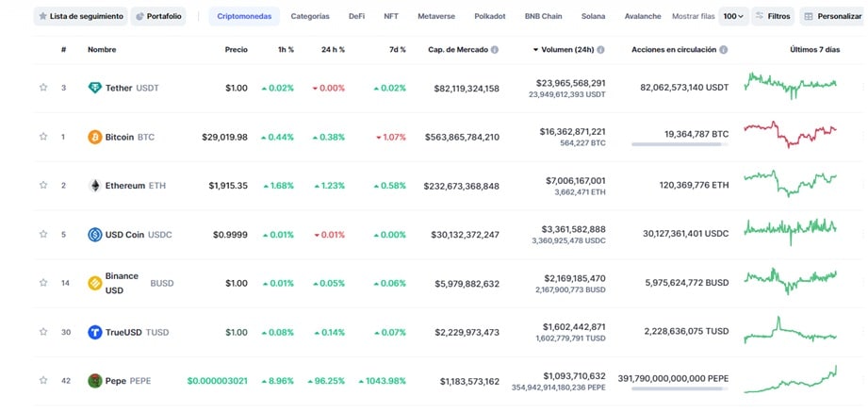Open the Personalizar columns button

tap(833, 17)
